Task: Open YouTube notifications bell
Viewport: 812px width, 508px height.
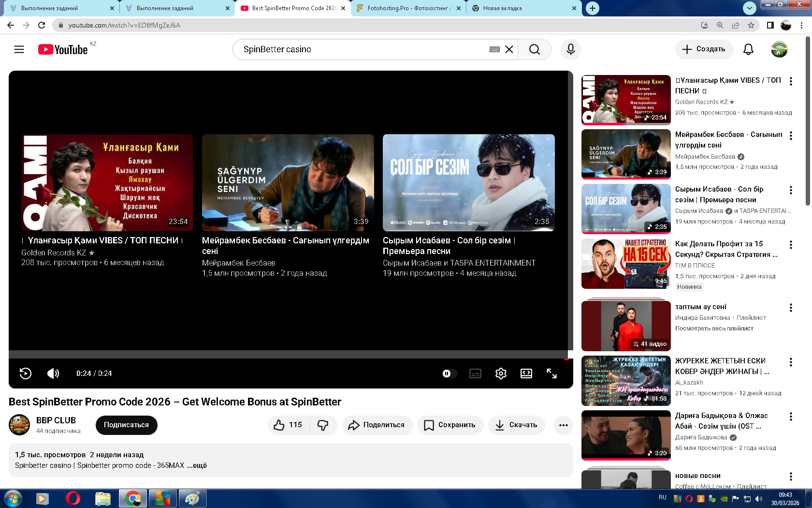Action: point(748,49)
